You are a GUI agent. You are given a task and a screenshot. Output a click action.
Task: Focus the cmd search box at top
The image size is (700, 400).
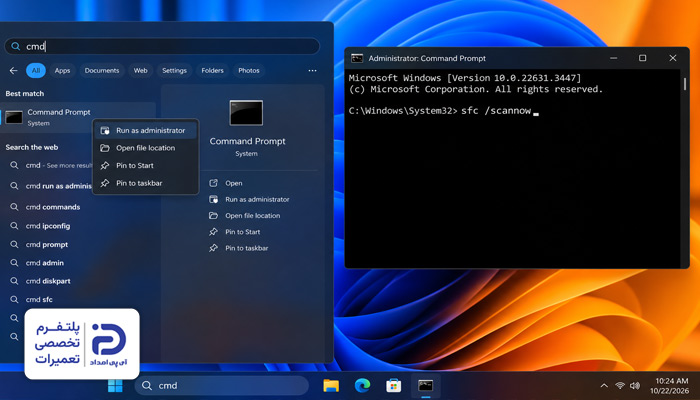(162, 46)
